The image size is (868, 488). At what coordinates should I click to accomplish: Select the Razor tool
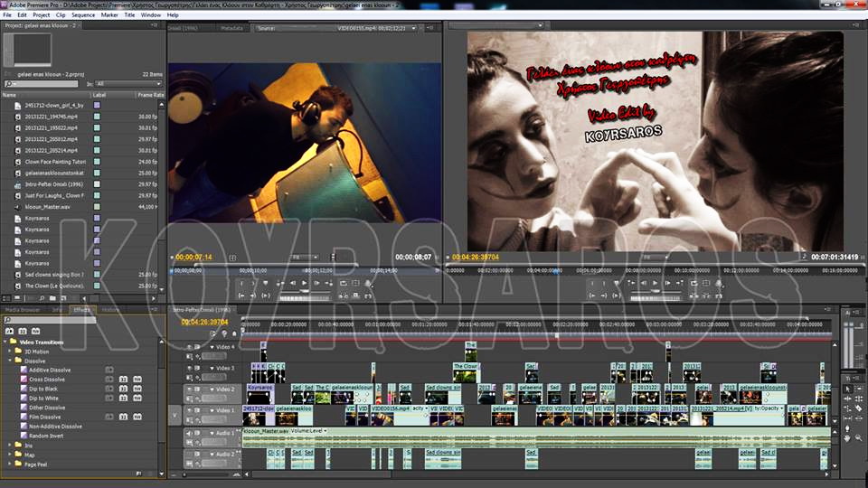(860, 408)
